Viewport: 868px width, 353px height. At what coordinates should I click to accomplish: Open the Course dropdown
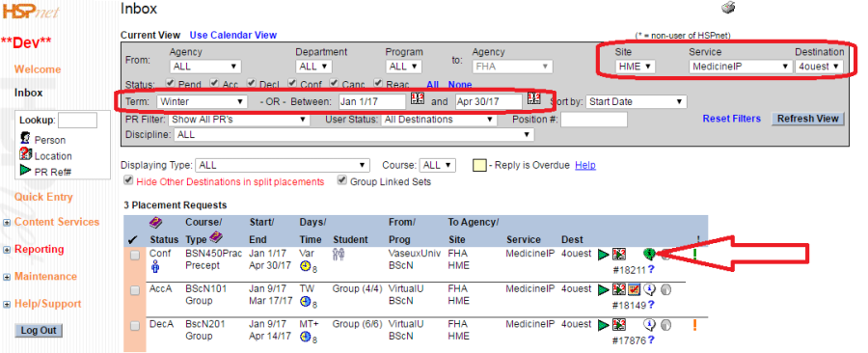(437, 166)
